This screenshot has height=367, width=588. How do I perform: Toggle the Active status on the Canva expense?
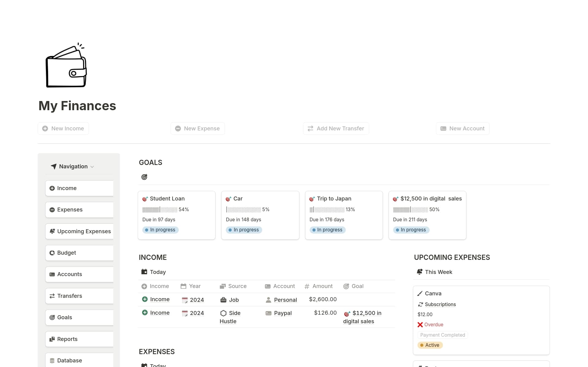tap(430, 345)
